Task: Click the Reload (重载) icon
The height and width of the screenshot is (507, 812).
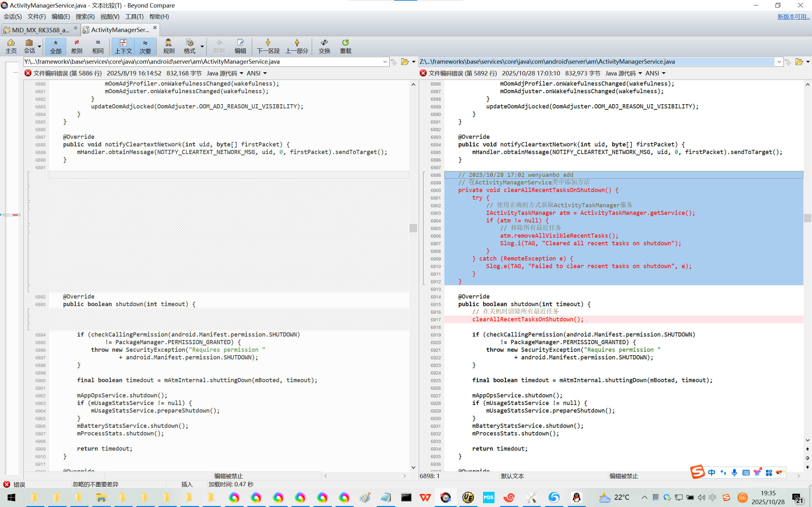Action: click(x=345, y=46)
